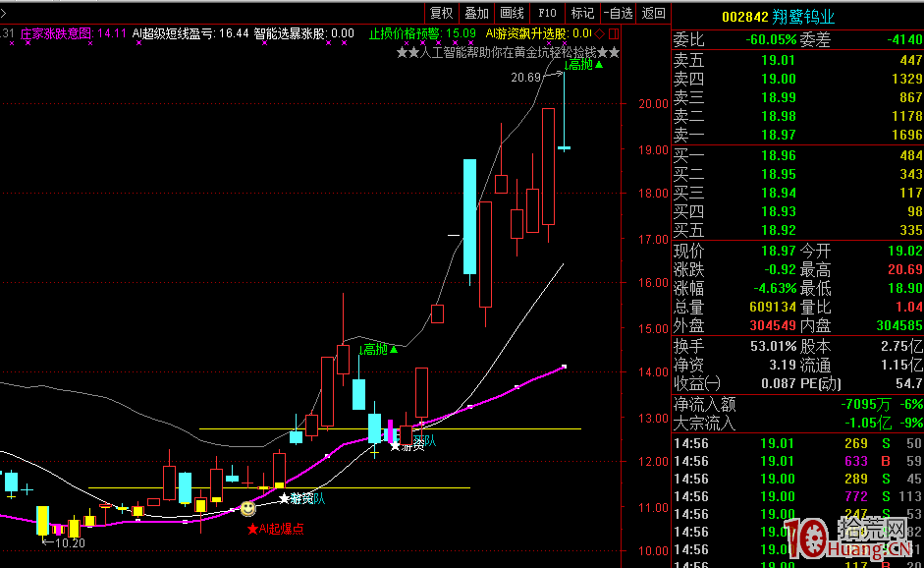924x568 pixels.
Task: Remove stock via -自选 button
Action: [x=619, y=13]
